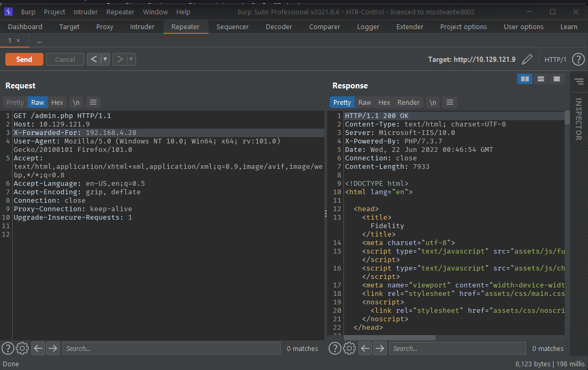Switch to side-by-side split layout
This screenshot has height=370, width=588.
click(525, 79)
